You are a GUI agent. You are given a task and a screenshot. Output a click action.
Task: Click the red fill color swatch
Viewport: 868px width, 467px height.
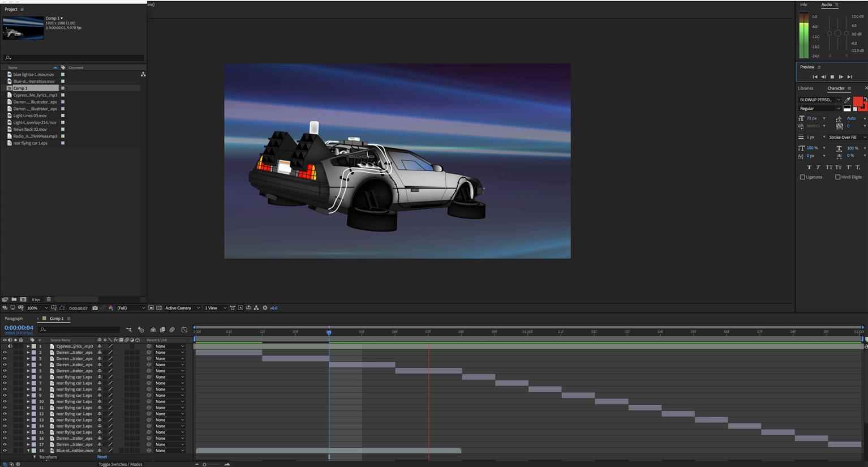[x=858, y=102]
